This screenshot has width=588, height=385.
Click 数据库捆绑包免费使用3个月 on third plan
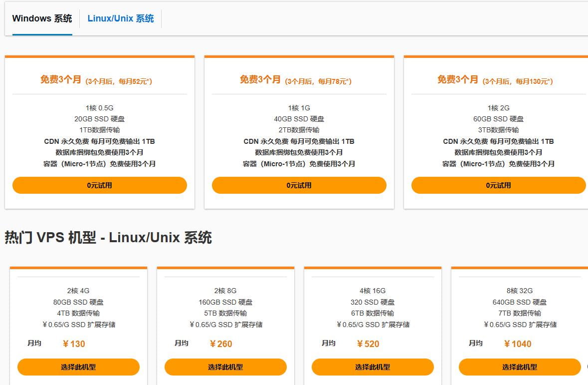point(497,152)
